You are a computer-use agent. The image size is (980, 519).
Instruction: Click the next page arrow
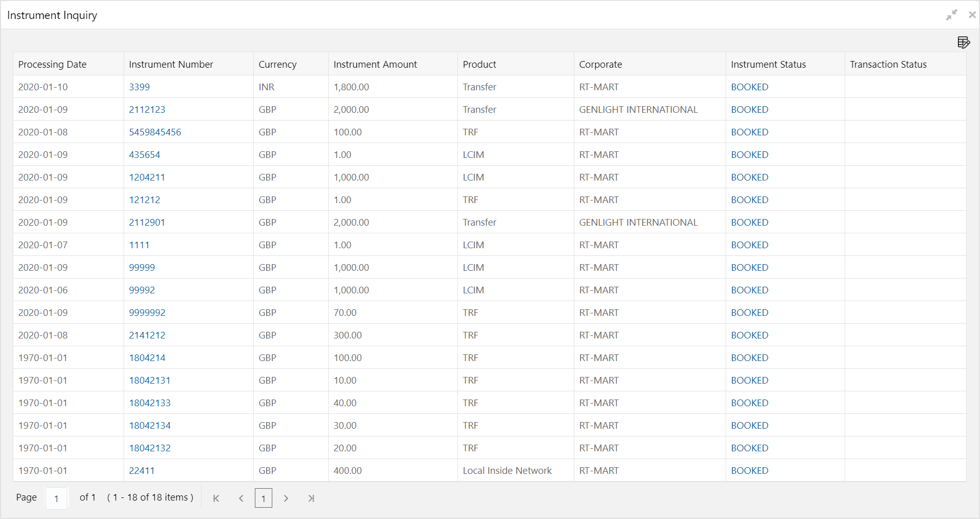[286, 498]
